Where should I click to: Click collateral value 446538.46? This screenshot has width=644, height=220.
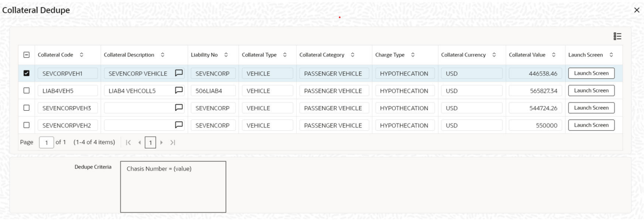pyautogui.click(x=535, y=73)
